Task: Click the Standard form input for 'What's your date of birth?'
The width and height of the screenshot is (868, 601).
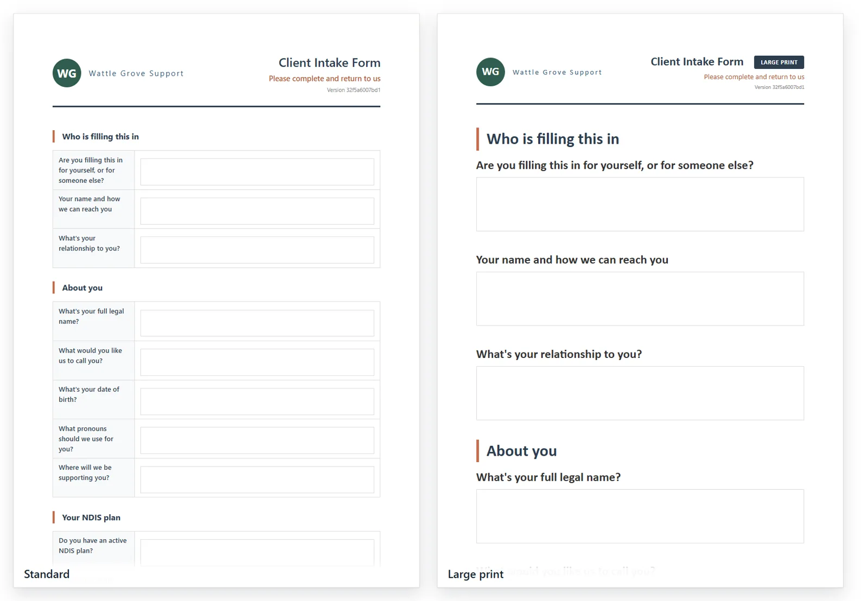Action: [257, 401]
